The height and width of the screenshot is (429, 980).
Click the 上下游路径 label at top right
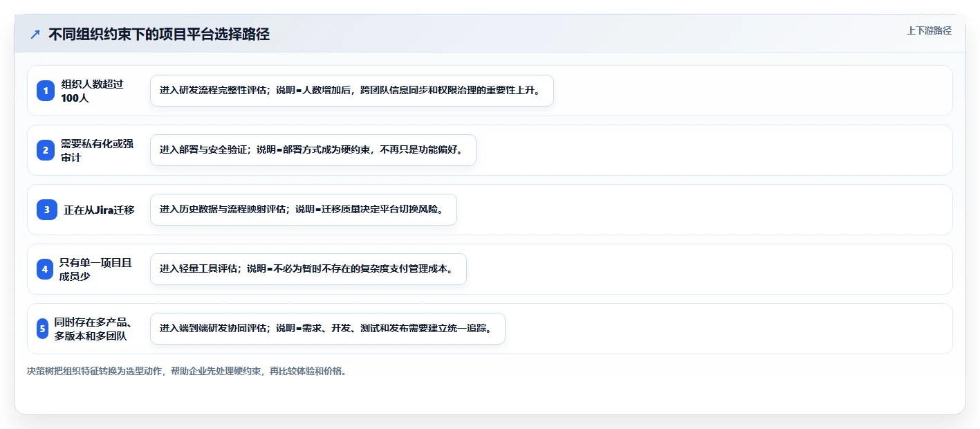click(929, 30)
